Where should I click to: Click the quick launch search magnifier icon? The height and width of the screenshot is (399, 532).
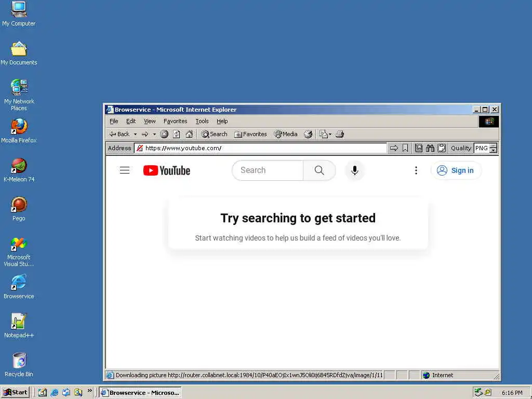click(x=78, y=393)
